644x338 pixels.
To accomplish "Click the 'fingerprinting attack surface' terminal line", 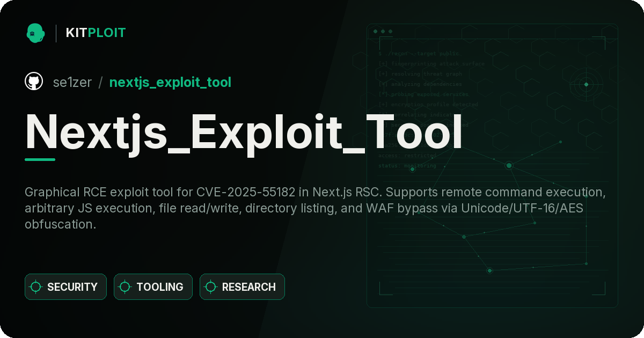I will (431, 64).
